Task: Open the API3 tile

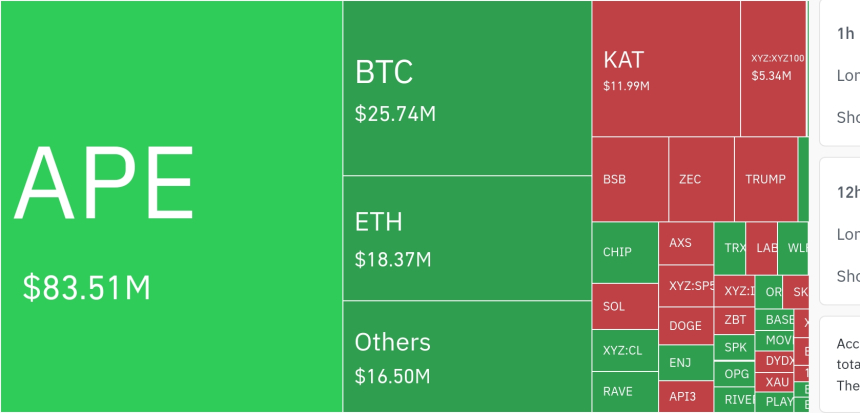Action: click(685, 396)
